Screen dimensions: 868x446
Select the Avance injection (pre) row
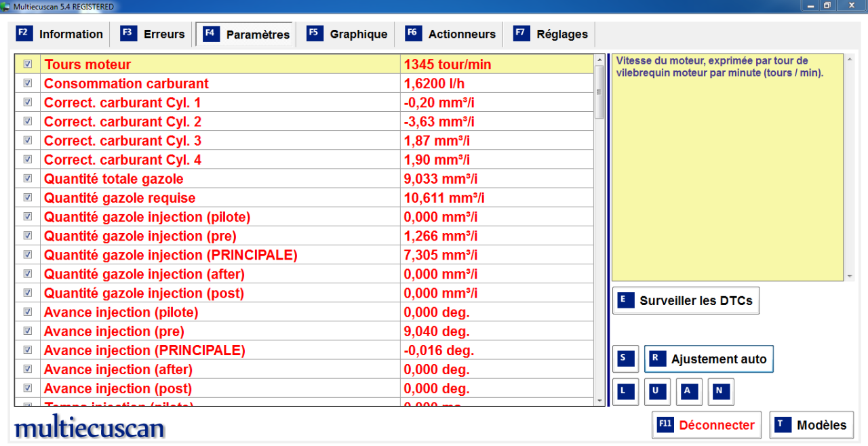coord(203,331)
